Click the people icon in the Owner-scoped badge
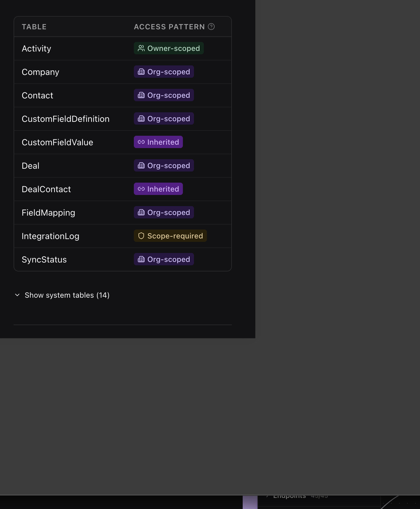 click(x=141, y=48)
